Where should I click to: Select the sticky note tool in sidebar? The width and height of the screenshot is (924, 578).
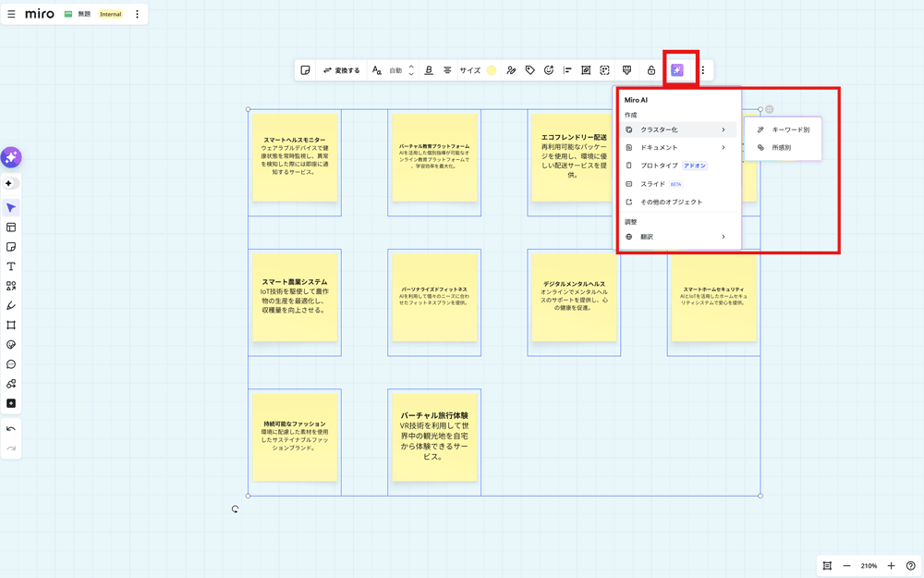11,247
